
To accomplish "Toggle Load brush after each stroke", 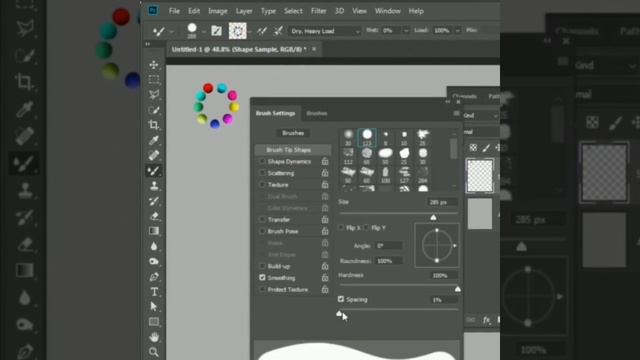I will (x=262, y=31).
